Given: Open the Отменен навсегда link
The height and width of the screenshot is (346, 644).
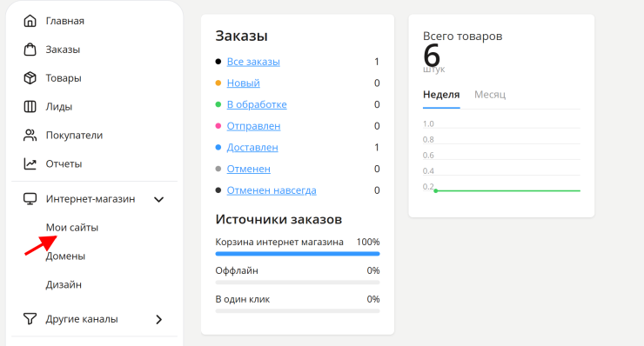Looking at the screenshot, I should point(272,190).
